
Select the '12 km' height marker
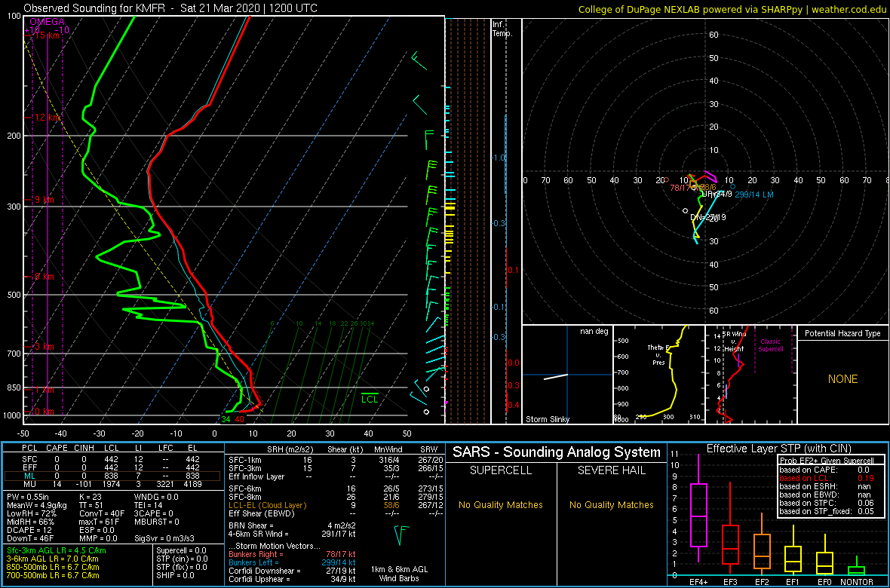pos(47,118)
